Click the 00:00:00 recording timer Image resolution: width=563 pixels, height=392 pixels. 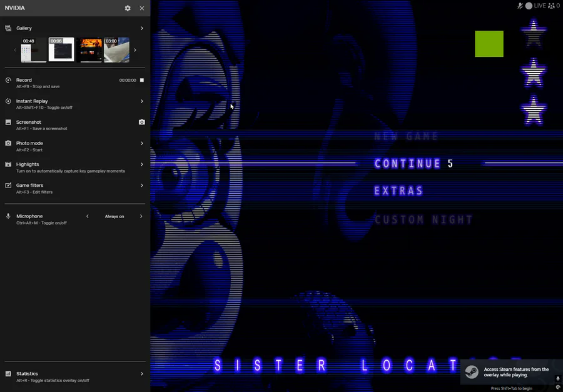(128, 80)
